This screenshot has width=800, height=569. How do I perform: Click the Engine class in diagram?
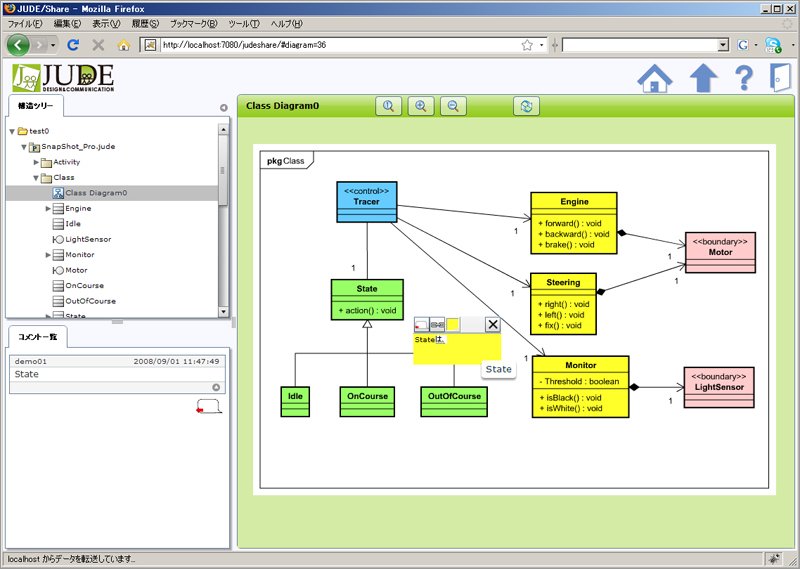pos(574,223)
